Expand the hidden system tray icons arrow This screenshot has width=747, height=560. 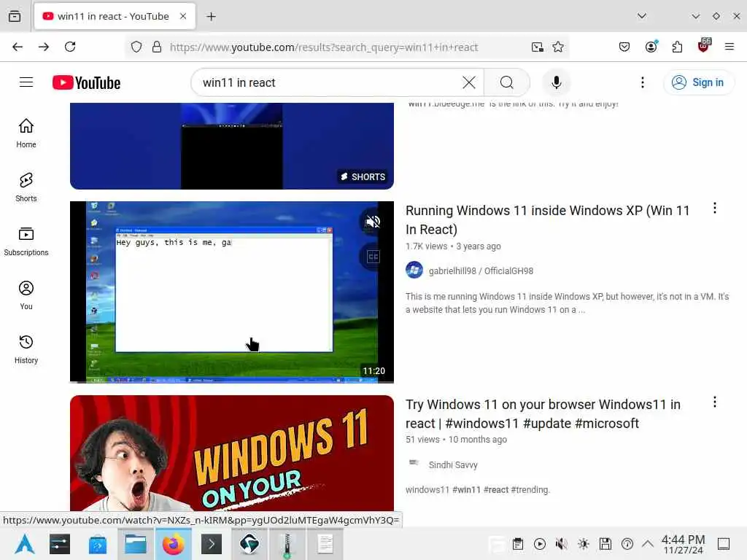click(x=648, y=544)
